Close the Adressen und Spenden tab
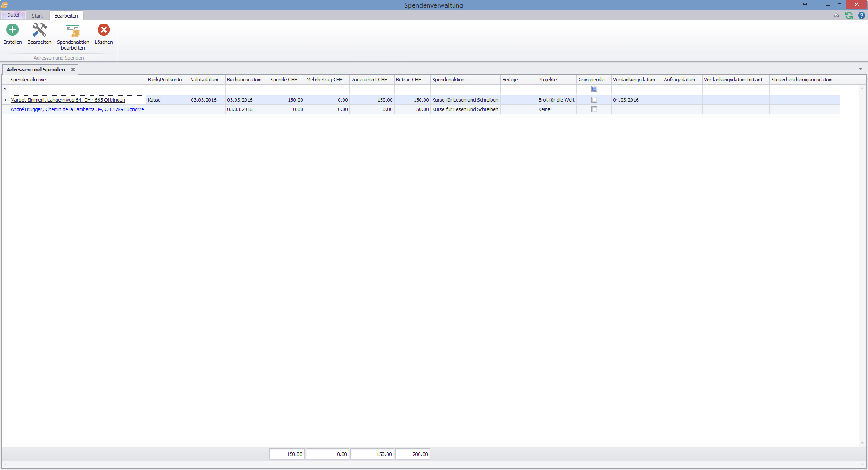Screen dimensions: 868x470 click(x=73, y=70)
